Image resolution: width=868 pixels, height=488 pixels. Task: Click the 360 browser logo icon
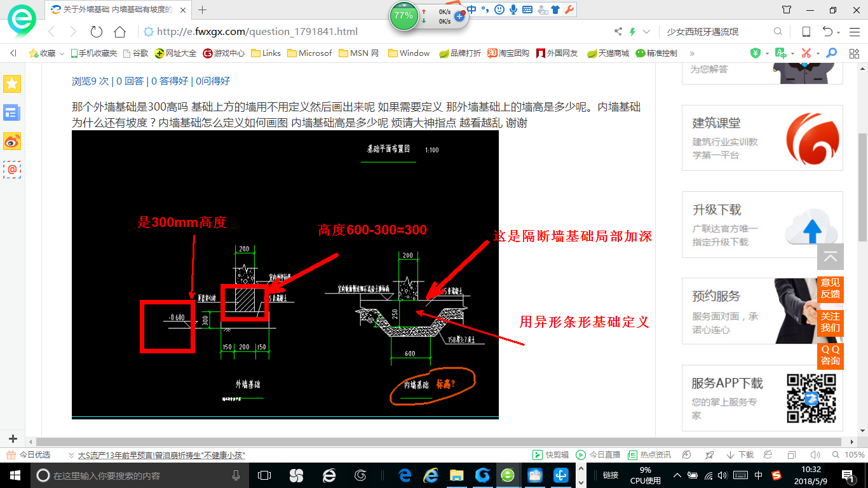click(21, 21)
